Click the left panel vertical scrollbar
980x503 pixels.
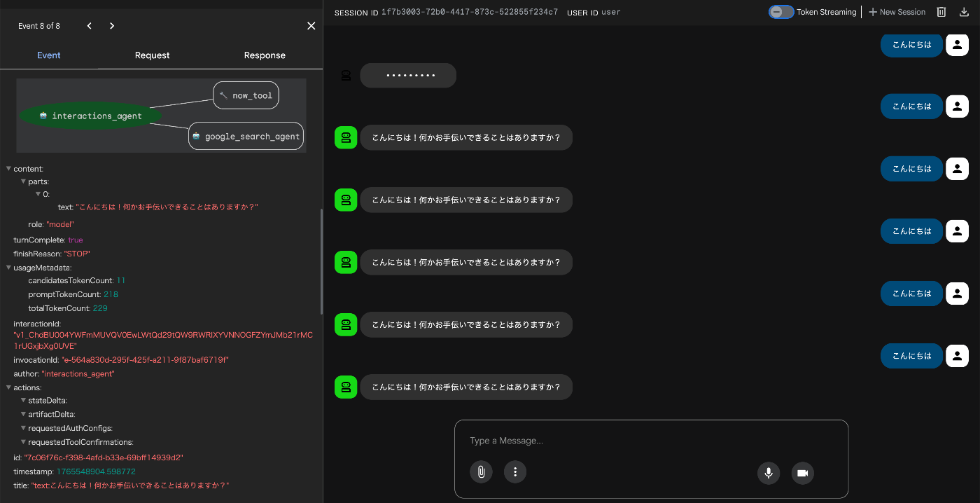pyautogui.click(x=321, y=261)
